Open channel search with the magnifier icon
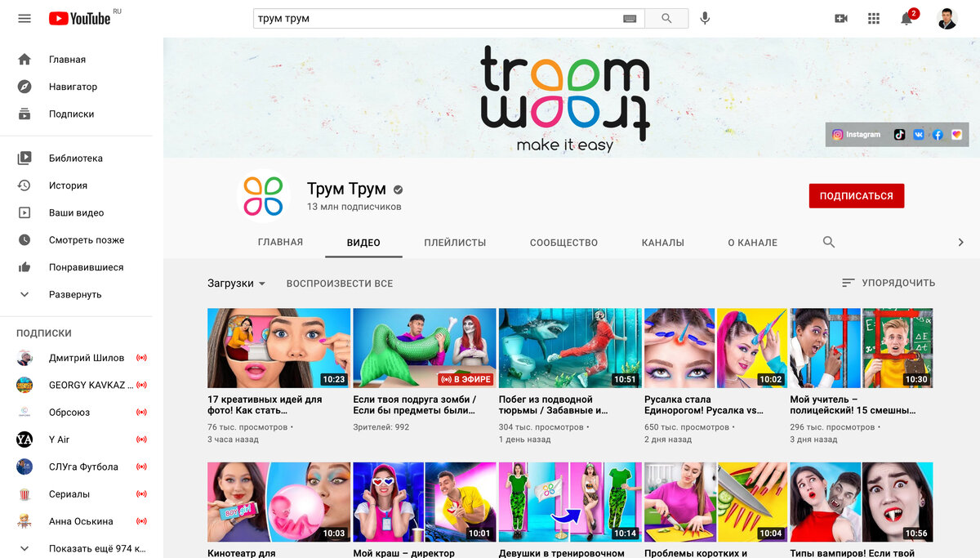This screenshot has height=558, width=980. click(x=828, y=243)
